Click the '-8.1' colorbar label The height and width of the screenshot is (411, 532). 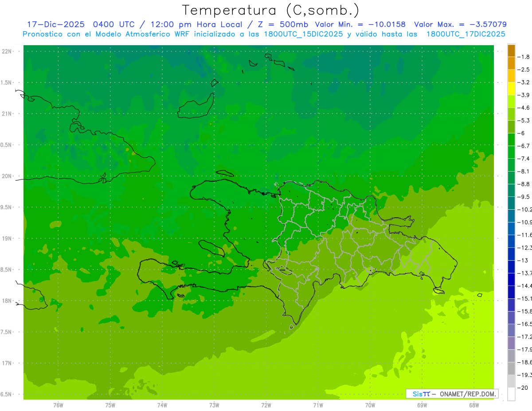(x=524, y=171)
